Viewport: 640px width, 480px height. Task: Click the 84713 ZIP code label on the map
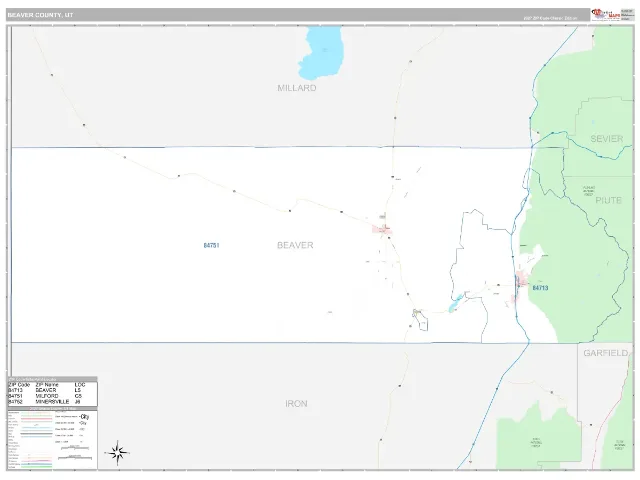[x=540, y=288]
